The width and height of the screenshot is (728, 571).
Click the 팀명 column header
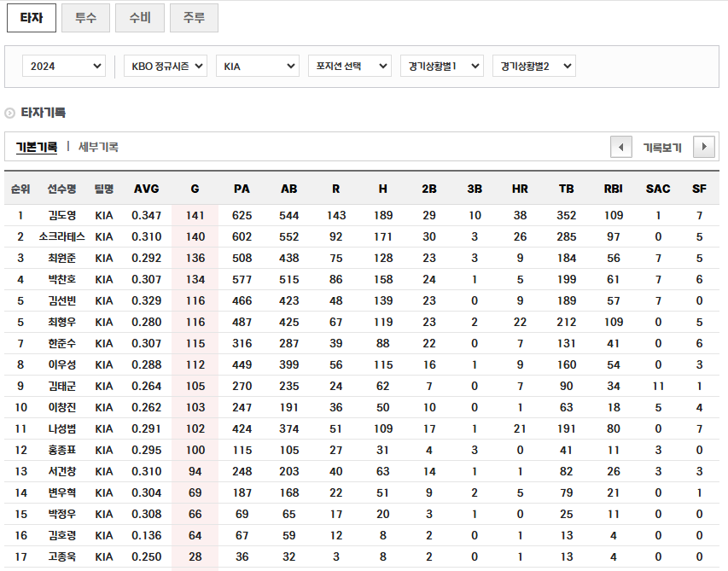point(104,189)
